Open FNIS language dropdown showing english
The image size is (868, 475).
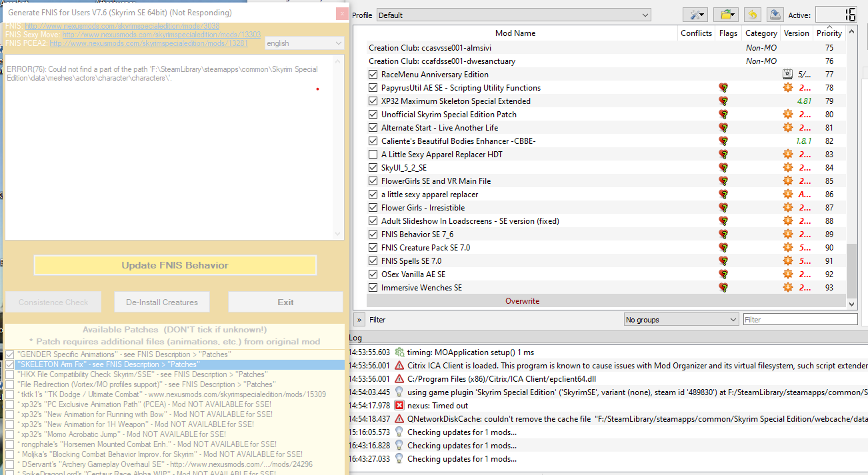click(305, 43)
